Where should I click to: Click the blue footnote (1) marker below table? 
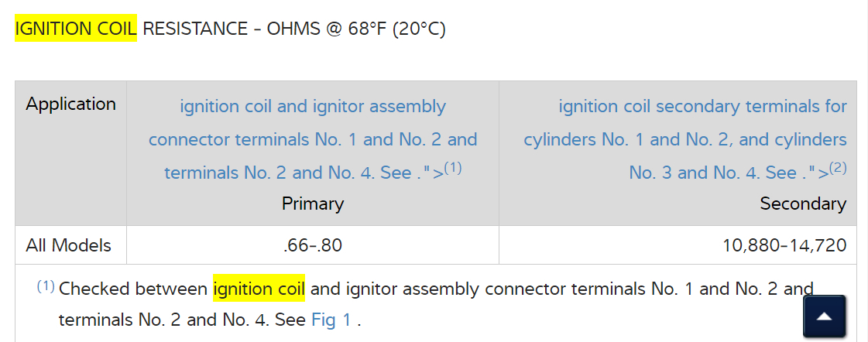pyautogui.click(x=46, y=287)
